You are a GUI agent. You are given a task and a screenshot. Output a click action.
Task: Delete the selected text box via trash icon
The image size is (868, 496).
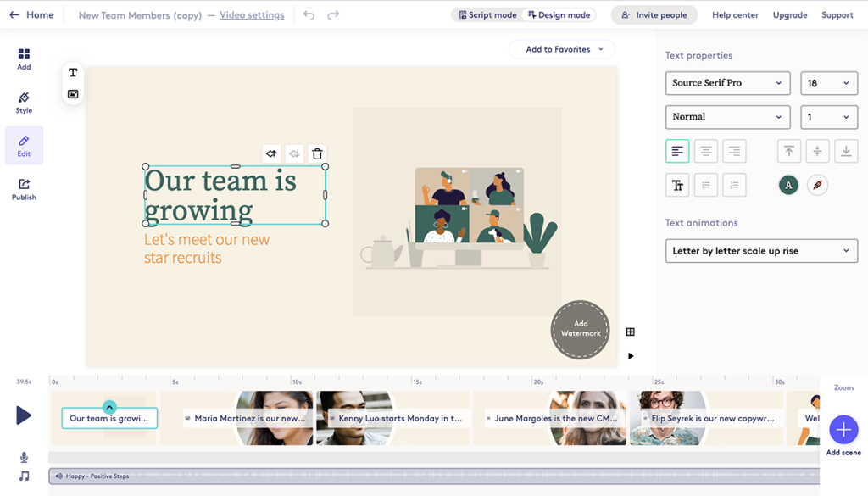(x=317, y=153)
